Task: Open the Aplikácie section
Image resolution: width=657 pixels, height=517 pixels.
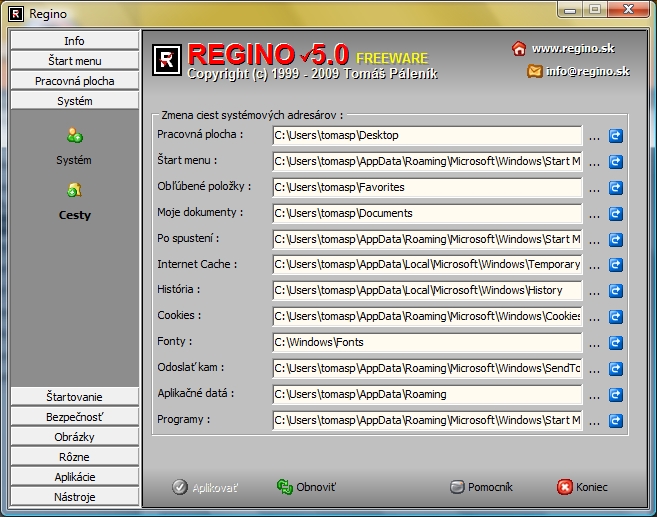Action: click(75, 477)
